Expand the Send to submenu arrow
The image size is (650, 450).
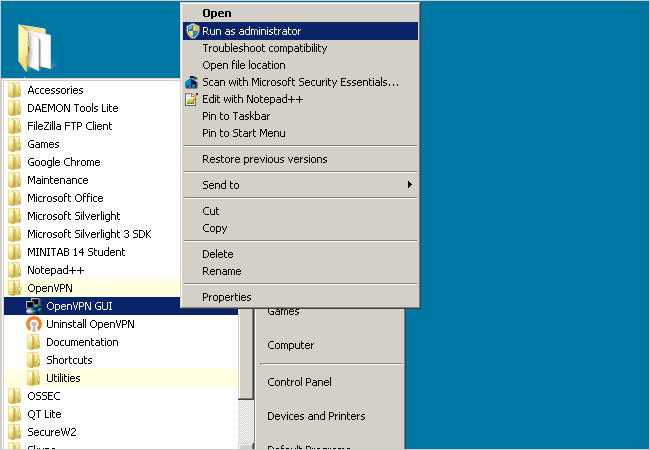point(409,185)
